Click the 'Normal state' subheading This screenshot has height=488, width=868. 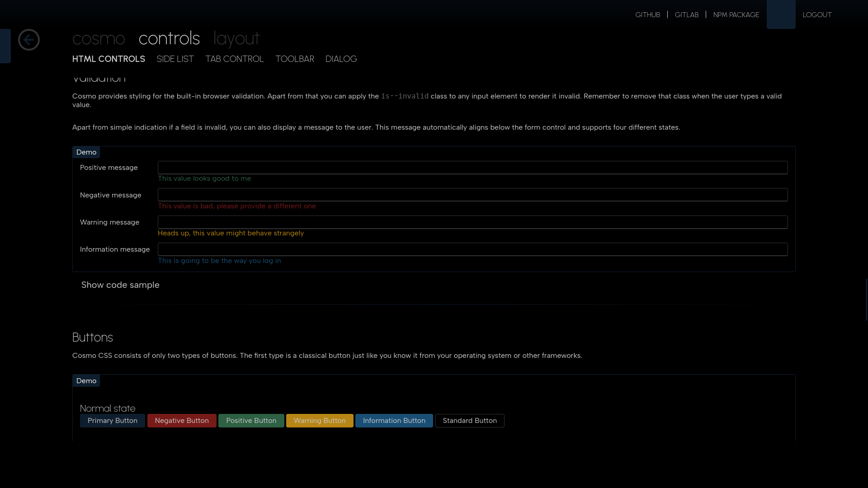pos(108,408)
